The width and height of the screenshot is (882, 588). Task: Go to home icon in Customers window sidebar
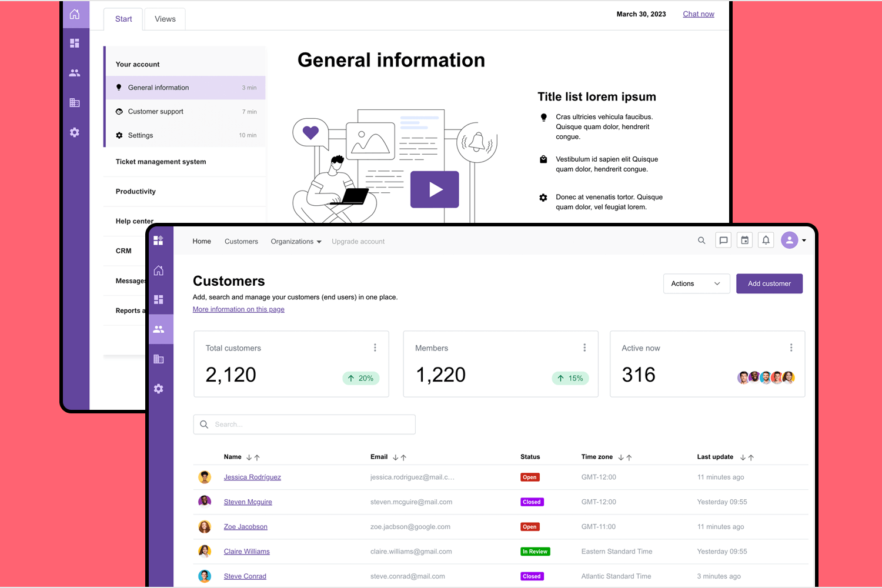pos(159,270)
